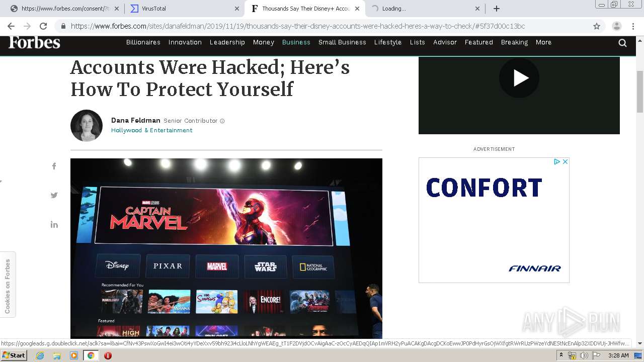Share article on Facebook
This screenshot has width=644, height=362.
coord(54,166)
